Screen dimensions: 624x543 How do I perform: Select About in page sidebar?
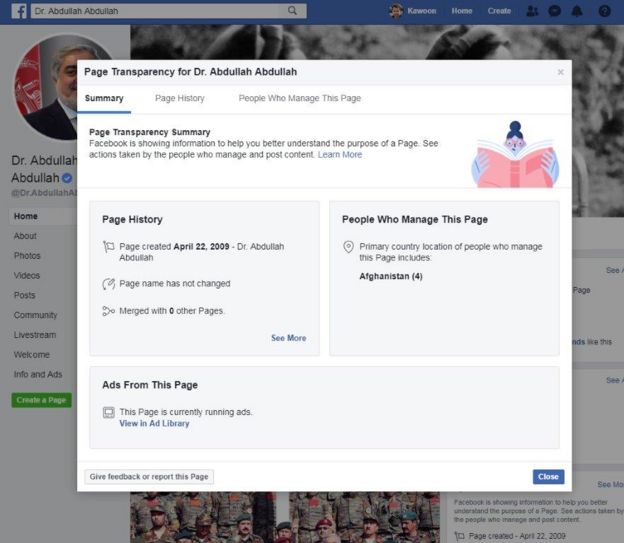[x=25, y=236]
